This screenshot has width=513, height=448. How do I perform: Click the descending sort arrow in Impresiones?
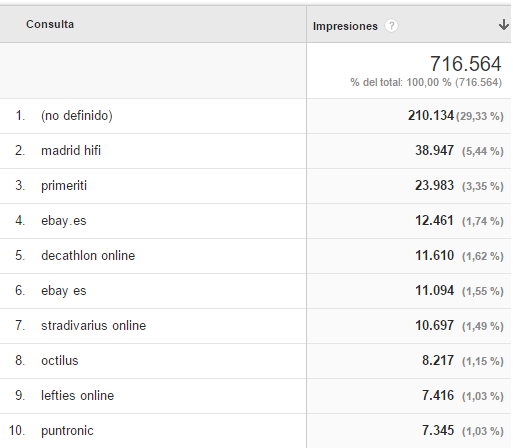pyautogui.click(x=504, y=25)
